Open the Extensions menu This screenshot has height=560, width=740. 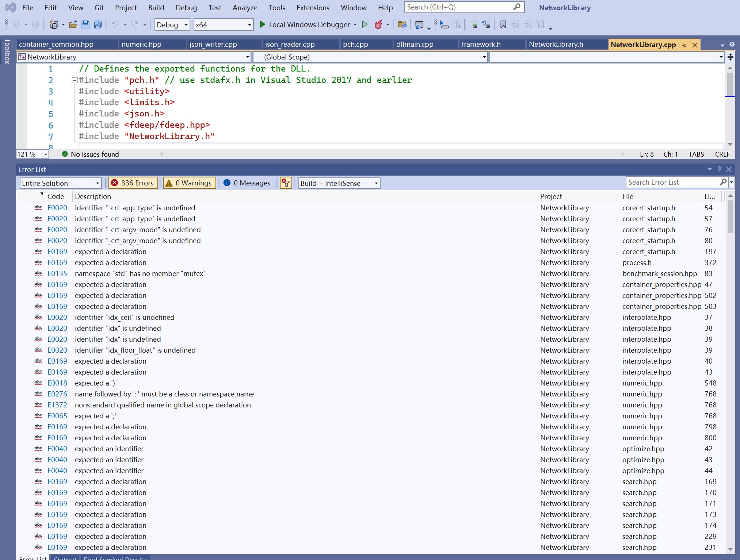point(313,8)
